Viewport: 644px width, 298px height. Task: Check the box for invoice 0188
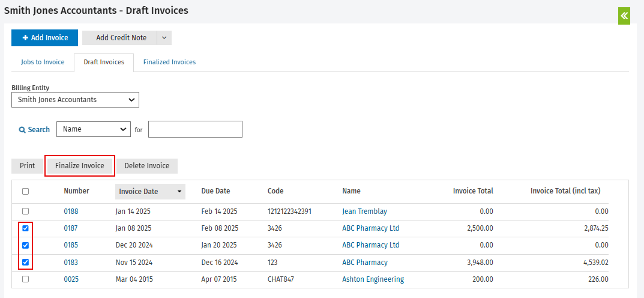25,211
